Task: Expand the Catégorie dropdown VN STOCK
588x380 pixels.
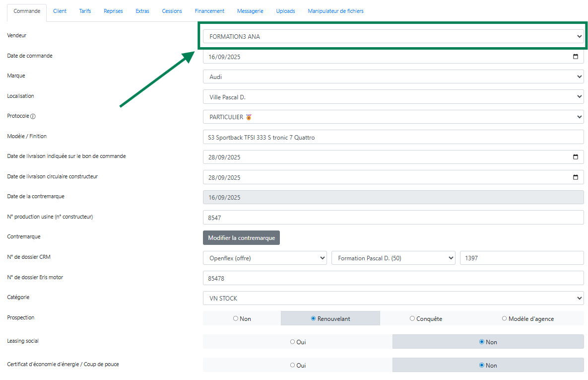Action: coord(393,298)
